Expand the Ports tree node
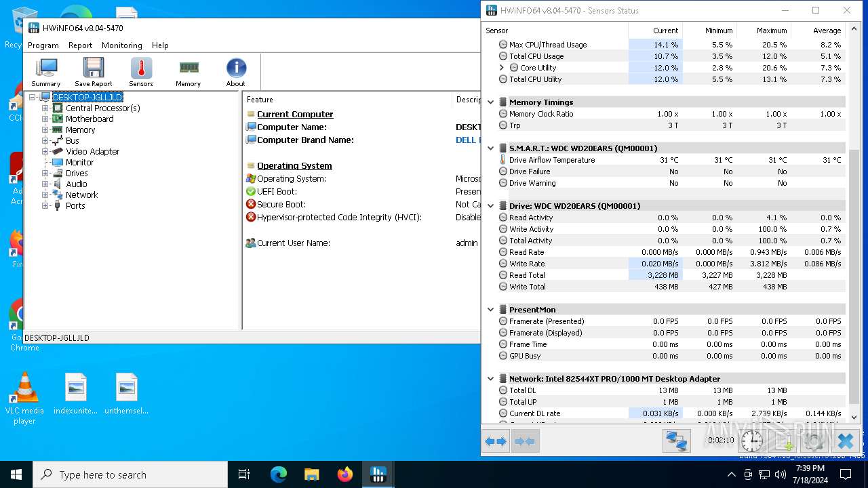 45,205
